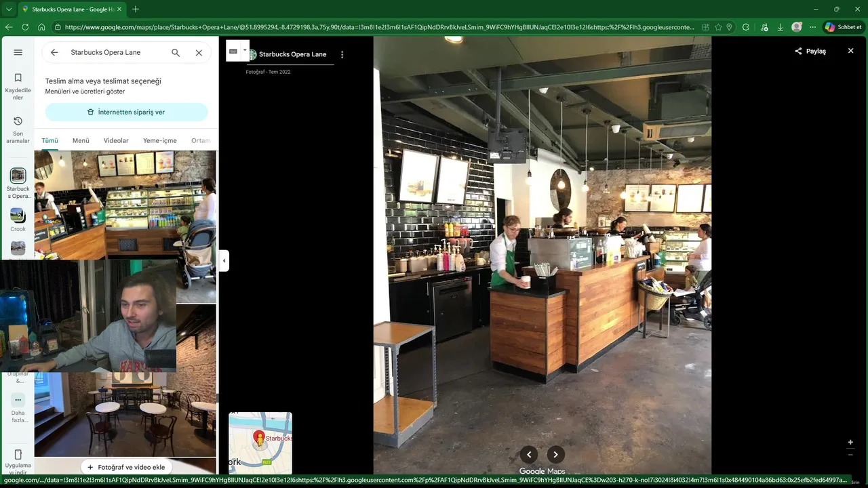Open the Google Maps hamburger menu
This screenshot has height=488, width=868.
click(18, 52)
